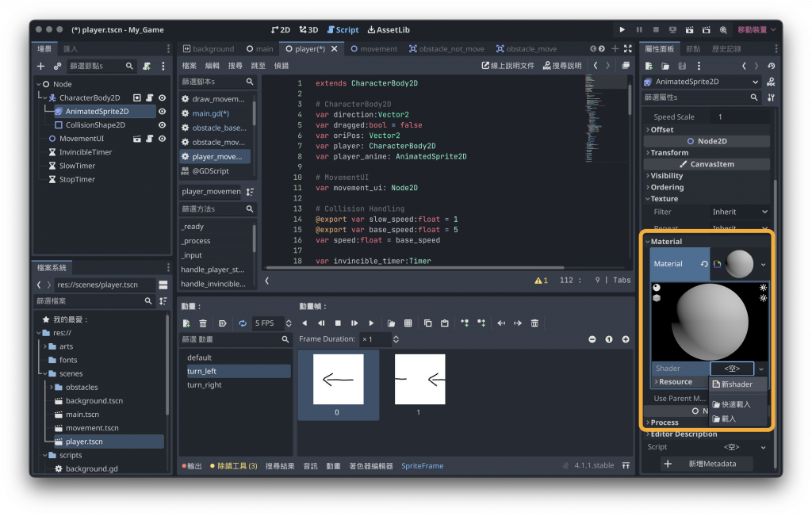Zoom in frames with plus icon

tap(626, 339)
